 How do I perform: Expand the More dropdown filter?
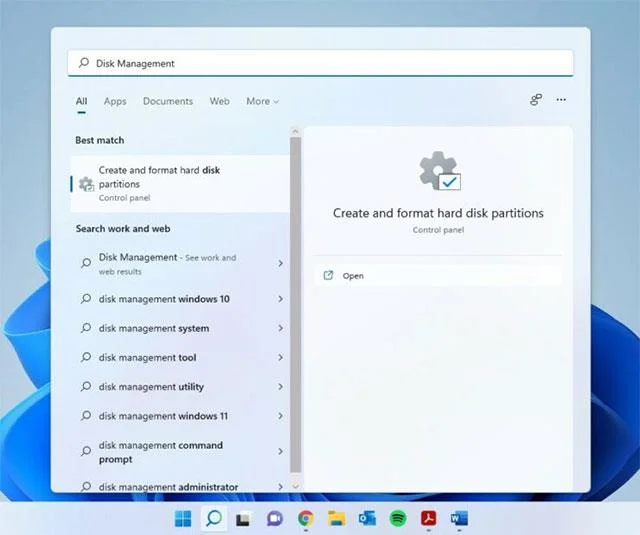(262, 101)
